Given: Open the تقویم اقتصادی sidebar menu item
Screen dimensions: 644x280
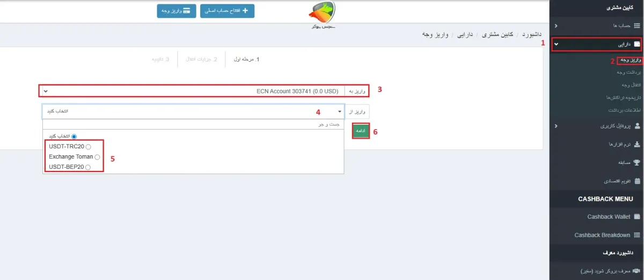Looking at the screenshot, I should (x=597, y=181).
